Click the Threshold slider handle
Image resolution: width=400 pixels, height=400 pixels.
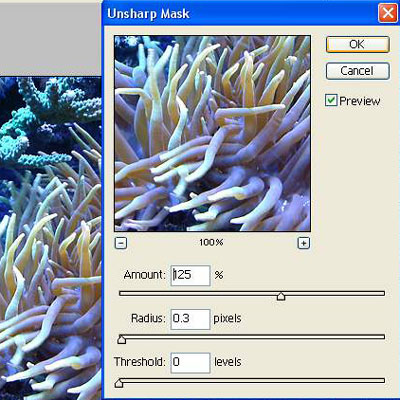point(119,383)
